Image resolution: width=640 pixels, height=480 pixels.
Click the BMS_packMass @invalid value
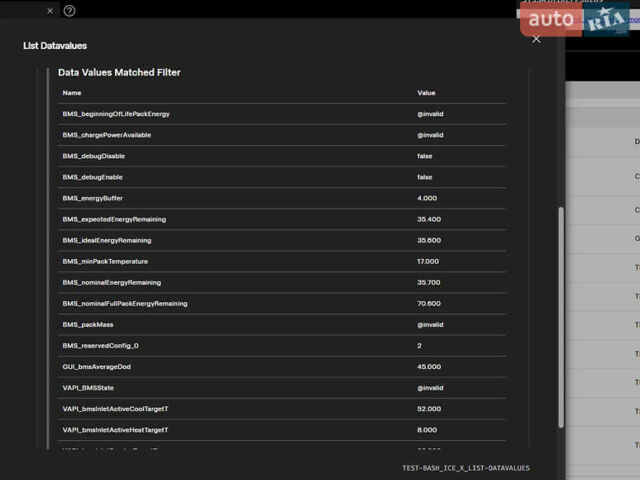coord(430,324)
